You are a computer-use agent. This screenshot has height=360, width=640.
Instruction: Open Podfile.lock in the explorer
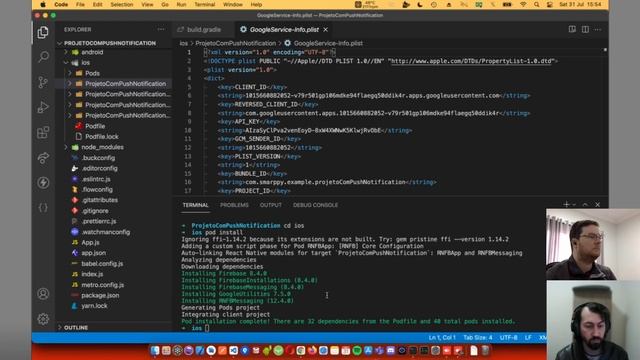pyautogui.click(x=102, y=136)
